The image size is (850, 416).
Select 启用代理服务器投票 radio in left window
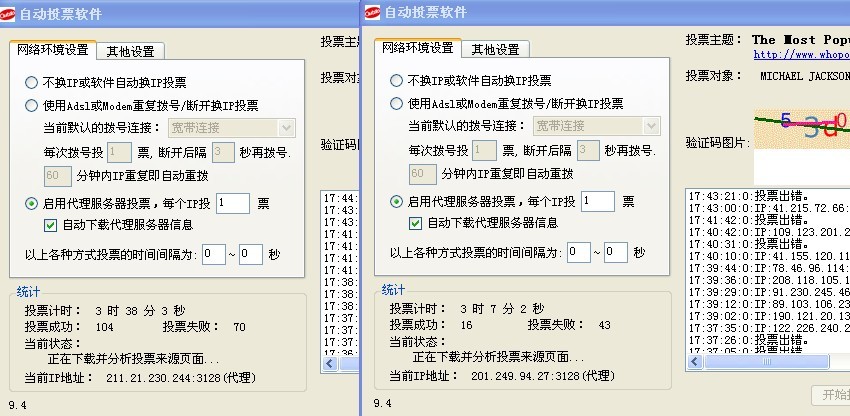pos(31,204)
